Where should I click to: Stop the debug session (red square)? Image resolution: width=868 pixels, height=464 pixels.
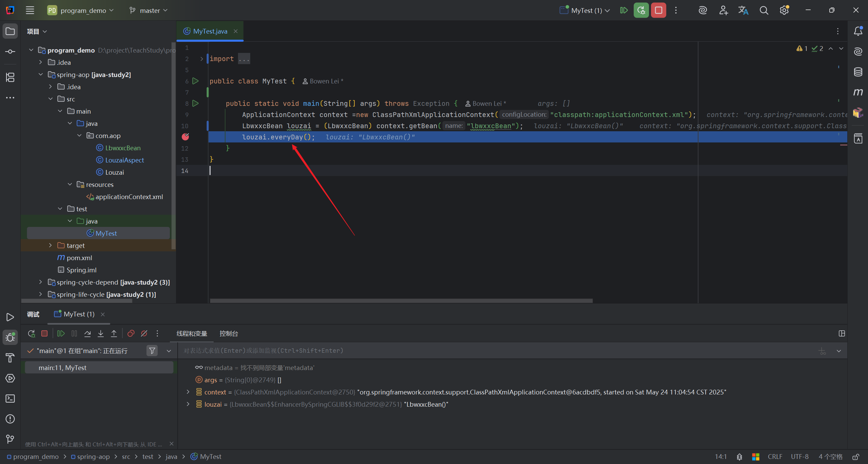coord(44,333)
